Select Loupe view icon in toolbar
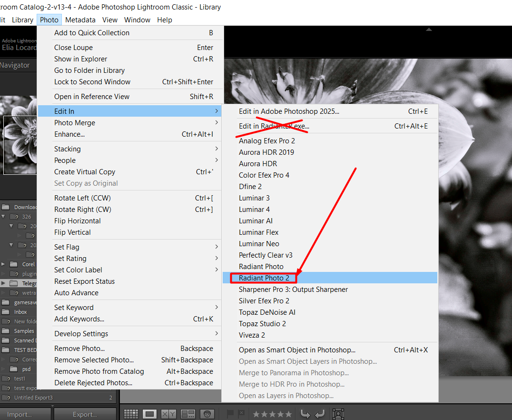This screenshot has height=420, width=512. pyautogui.click(x=149, y=414)
